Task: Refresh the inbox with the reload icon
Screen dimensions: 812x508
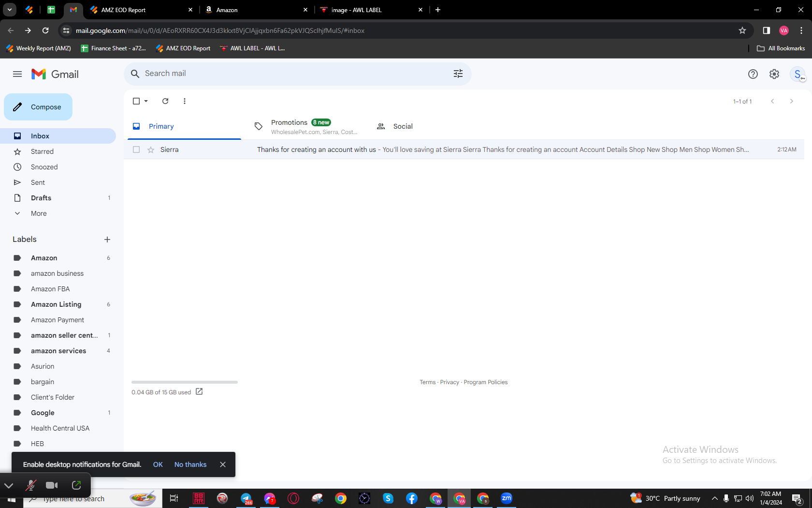Action: tap(165, 101)
